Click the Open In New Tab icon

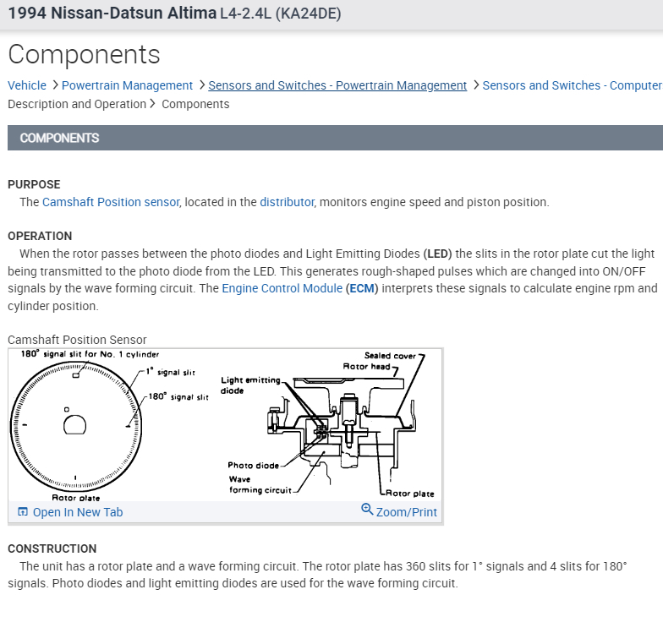click(22, 512)
